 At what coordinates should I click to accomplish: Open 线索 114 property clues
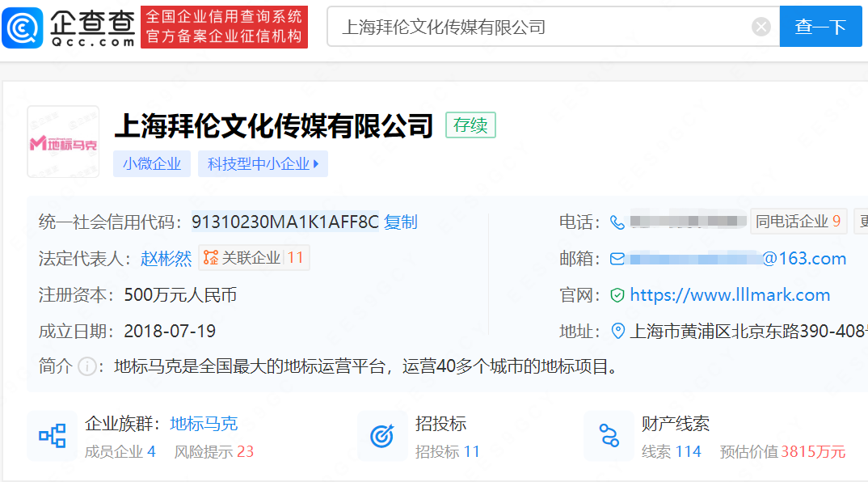[672, 451]
